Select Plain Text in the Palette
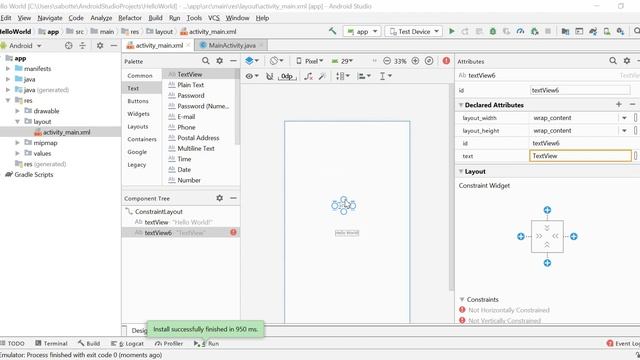Image resolution: width=640 pixels, height=360 pixels. 191,85
